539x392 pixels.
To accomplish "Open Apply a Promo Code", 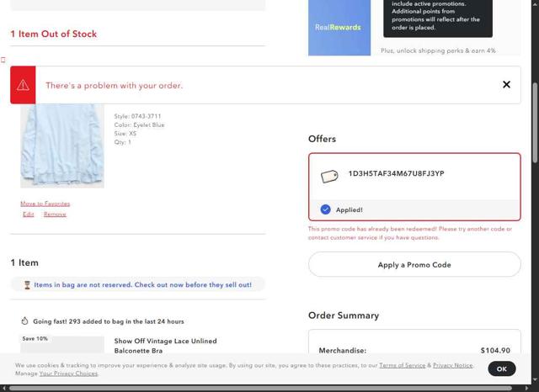I will coord(414,264).
